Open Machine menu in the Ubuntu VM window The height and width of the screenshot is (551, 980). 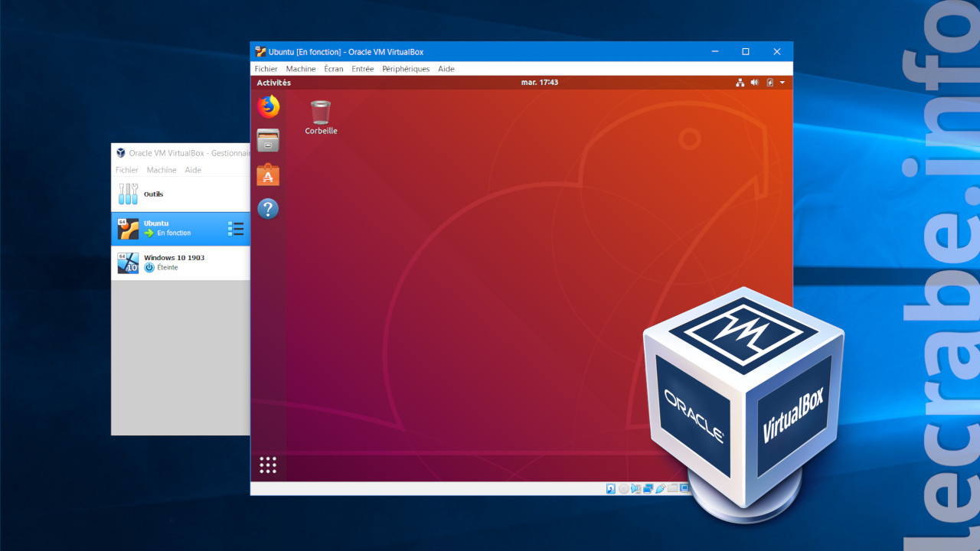click(301, 69)
